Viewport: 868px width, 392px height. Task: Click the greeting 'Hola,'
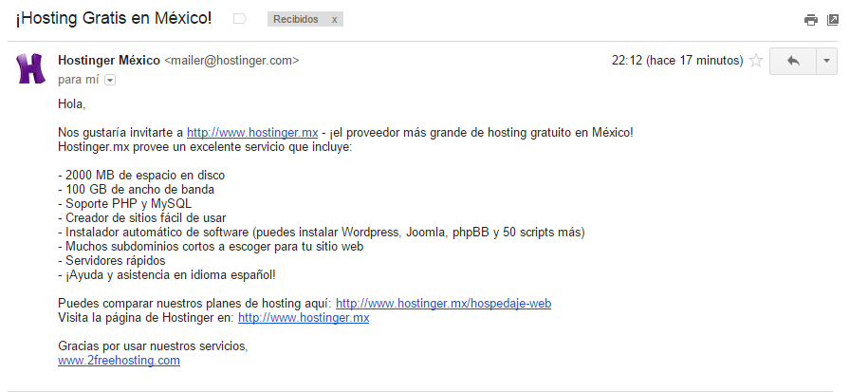71,104
